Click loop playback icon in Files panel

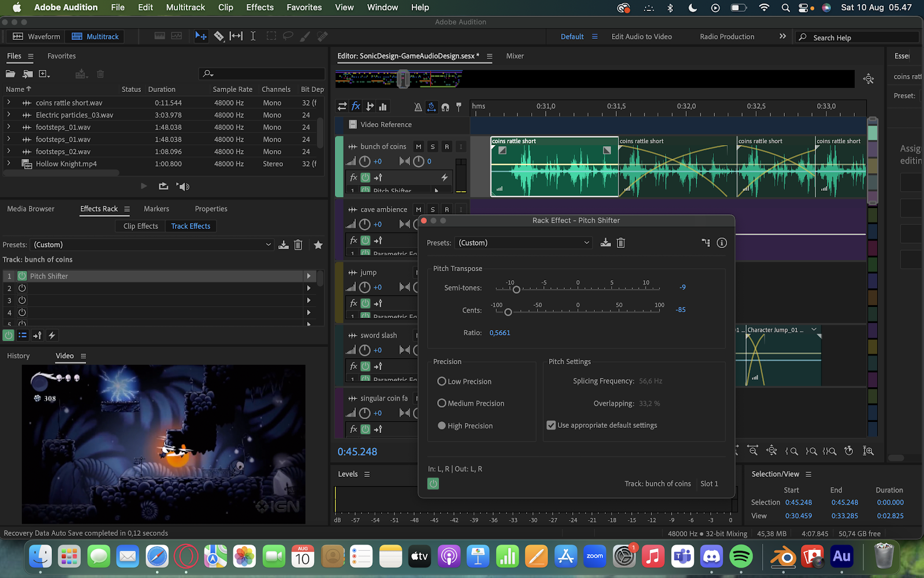[x=163, y=186]
